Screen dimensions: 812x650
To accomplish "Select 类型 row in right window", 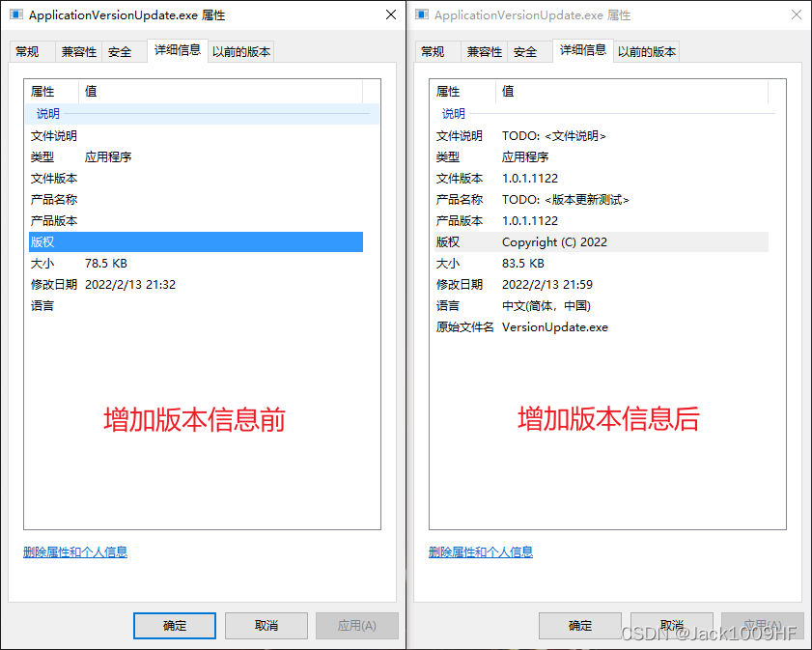I will pos(602,156).
